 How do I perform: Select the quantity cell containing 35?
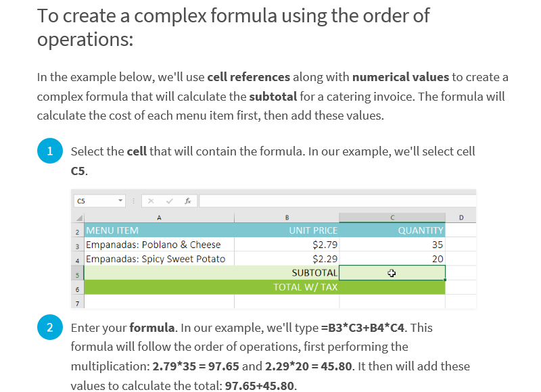point(392,245)
